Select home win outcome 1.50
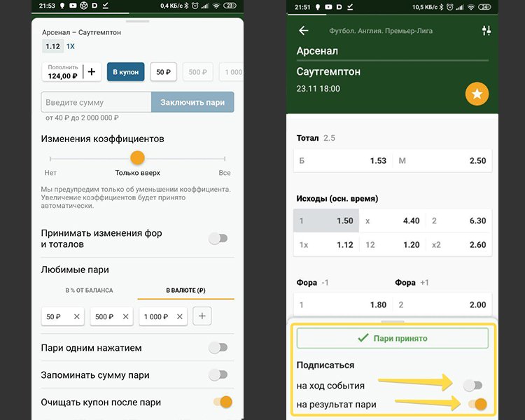This screenshot has width=525, height=420. 326,220
